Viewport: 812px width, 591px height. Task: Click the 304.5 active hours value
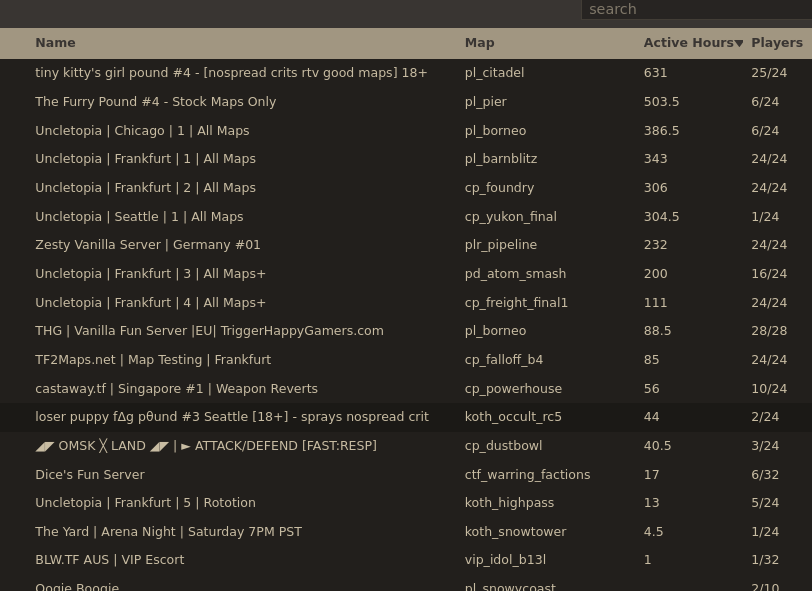pyautogui.click(x=661, y=217)
